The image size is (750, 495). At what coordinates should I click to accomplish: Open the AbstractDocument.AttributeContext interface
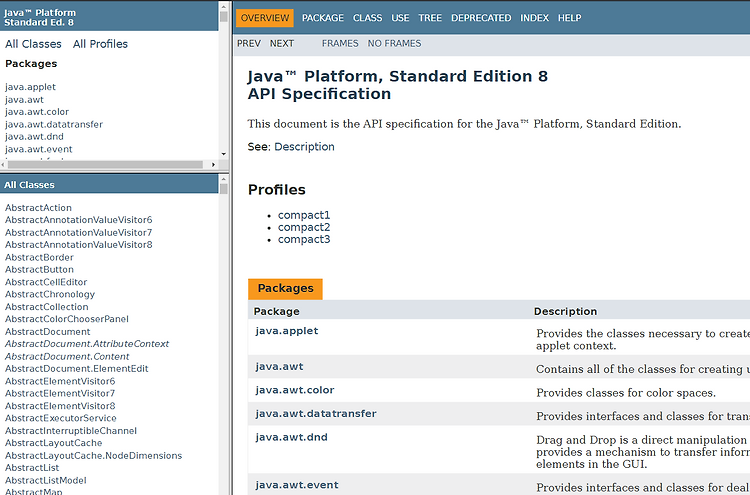coord(87,344)
